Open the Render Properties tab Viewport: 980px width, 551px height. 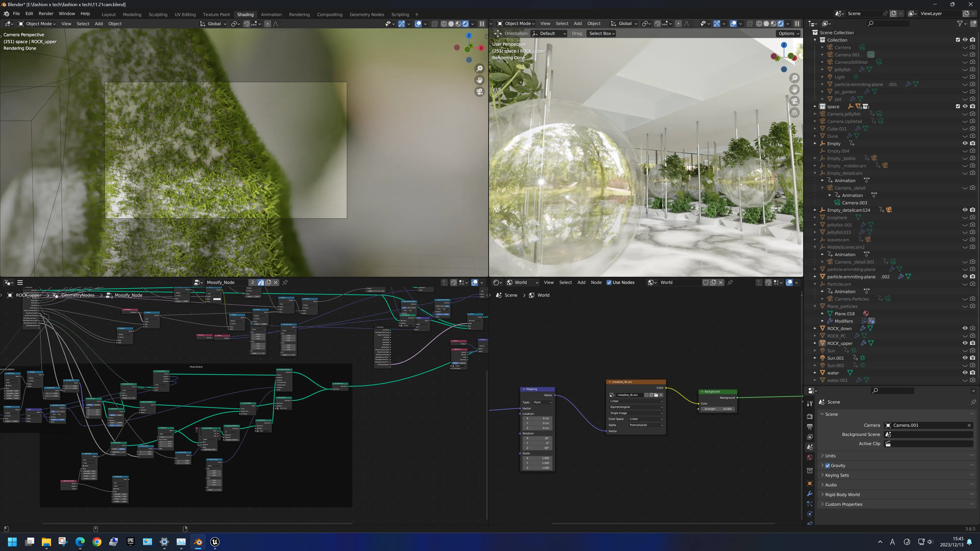810,417
